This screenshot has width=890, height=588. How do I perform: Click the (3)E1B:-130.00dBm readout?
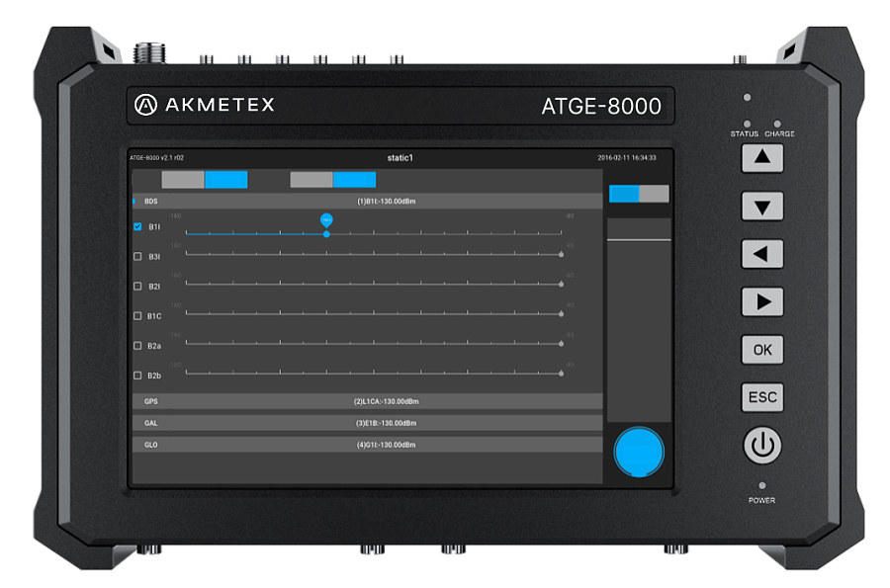pyautogui.click(x=386, y=423)
